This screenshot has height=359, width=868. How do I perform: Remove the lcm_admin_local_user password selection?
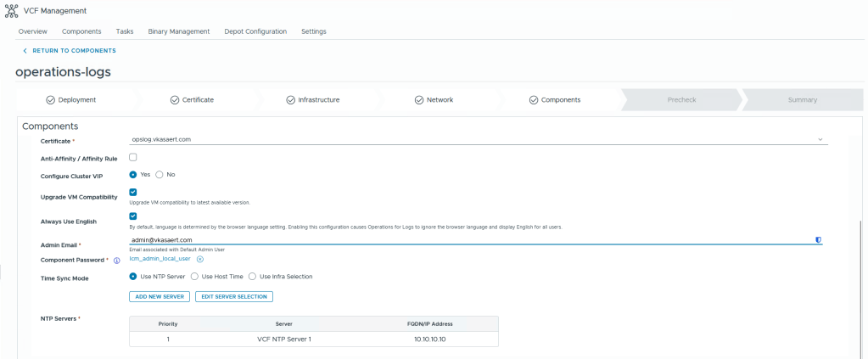[200, 259]
